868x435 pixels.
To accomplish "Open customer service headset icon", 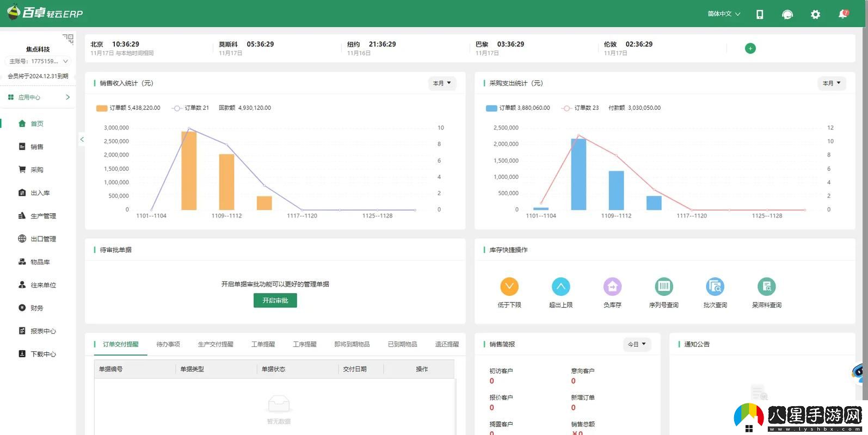I will coord(787,14).
